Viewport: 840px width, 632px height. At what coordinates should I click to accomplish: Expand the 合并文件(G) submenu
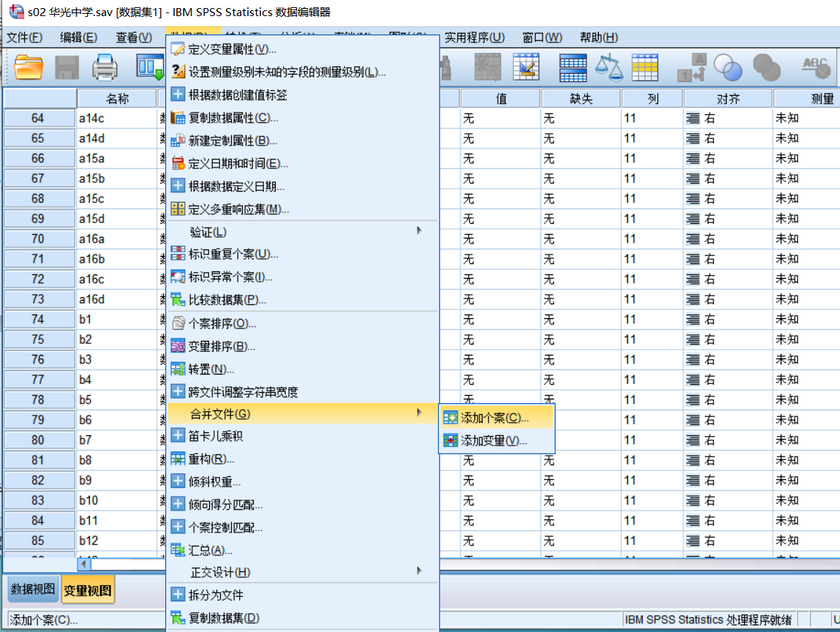click(303, 413)
